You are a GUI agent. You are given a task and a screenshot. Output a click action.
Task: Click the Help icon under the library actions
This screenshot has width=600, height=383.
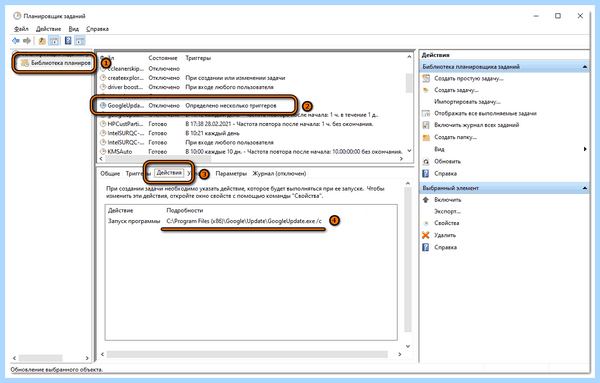click(426, 174)
